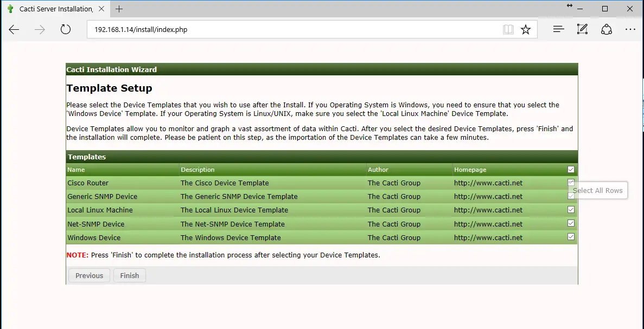This screenshot has width=644, height=329.
Task: Toggle Windows Device template checkbox
Action: [x=571, y=237]
